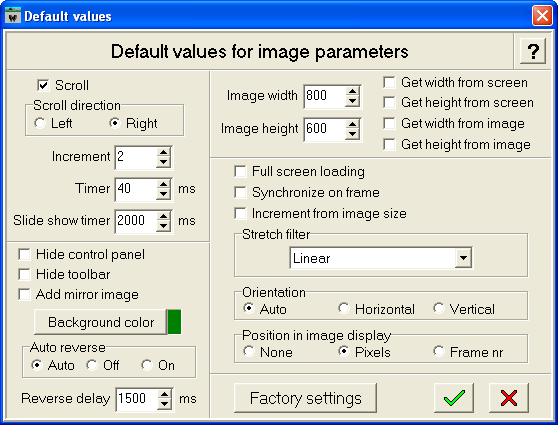Confirm settings with the green checkmark button
This screenshot has height=425, width=558.
(x=454, y=398)
